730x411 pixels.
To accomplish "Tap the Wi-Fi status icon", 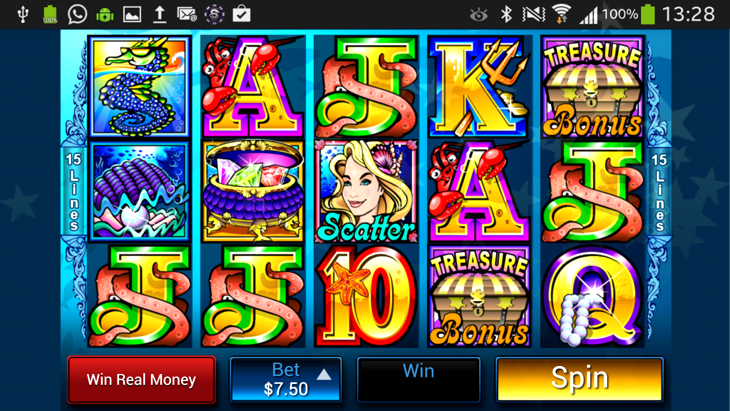I will tap(561, 14).
